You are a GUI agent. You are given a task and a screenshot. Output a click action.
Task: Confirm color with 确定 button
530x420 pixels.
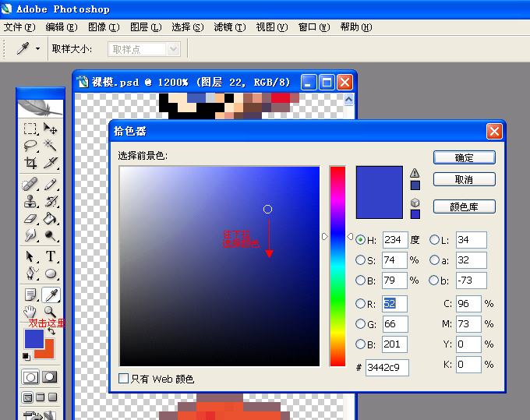(465, 157)
